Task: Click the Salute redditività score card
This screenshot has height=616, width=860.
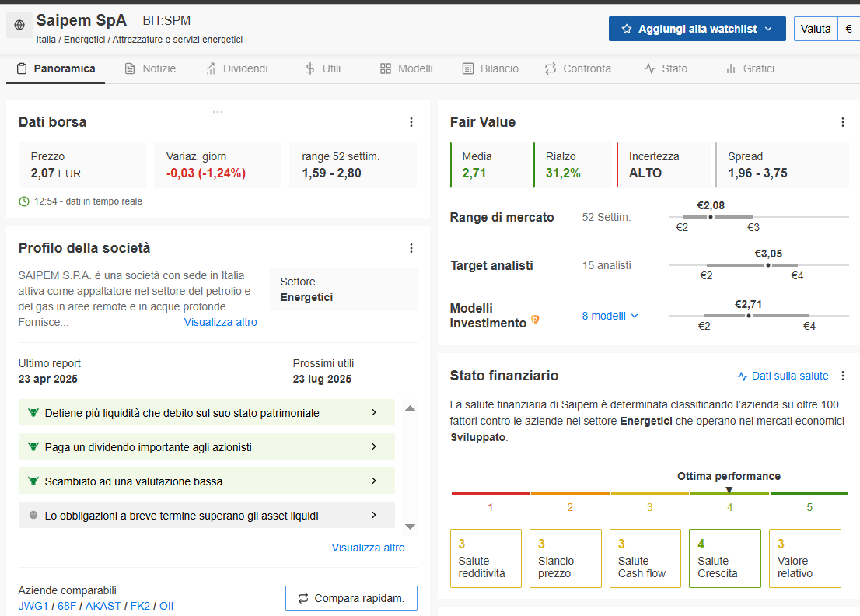Action: click(x=486, y=558)
